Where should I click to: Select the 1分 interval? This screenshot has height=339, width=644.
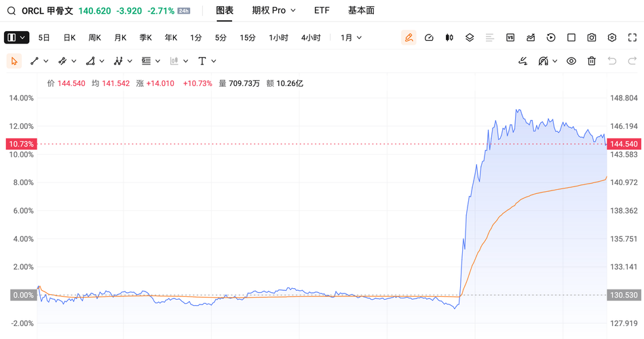tap(196, 38)
